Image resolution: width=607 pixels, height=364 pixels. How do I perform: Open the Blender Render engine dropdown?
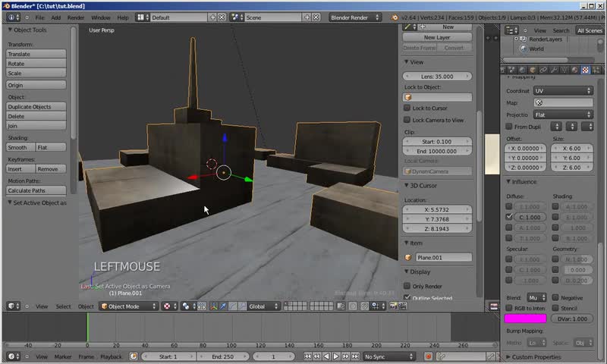point(355,17)
